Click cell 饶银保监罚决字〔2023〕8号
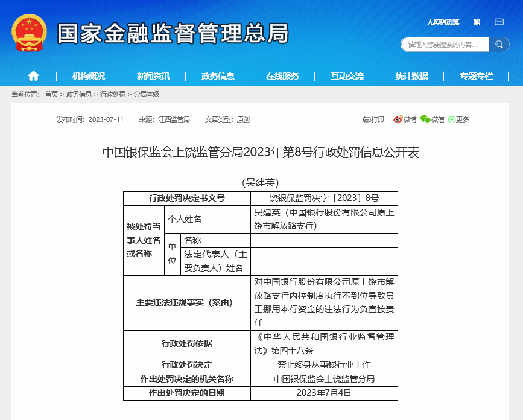Viewport: 523px width, 420px height. (x=324, y=198)
